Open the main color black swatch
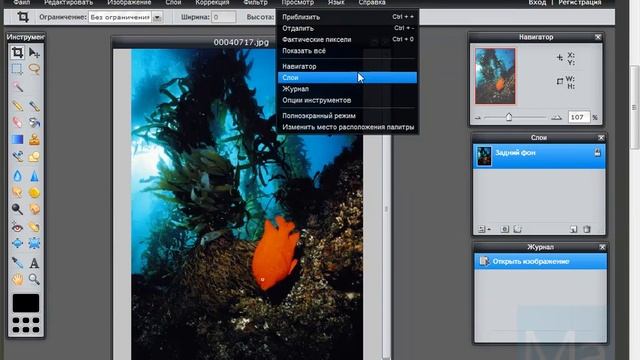Screen dimensions: 640x360 [26, 303]
